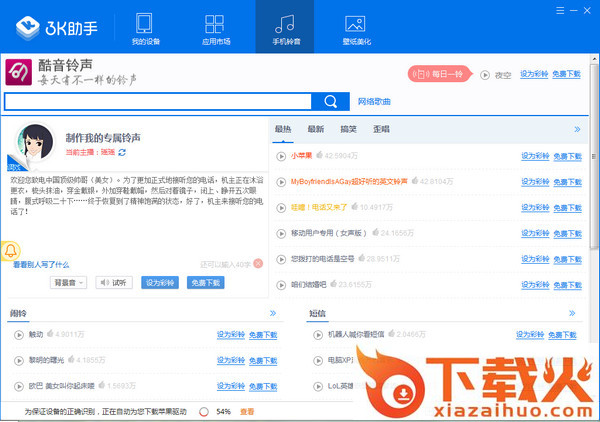Play the 咱们结婚吧 ringtone
This screenshot has width=600, height=422.
click(x=281, y=285)
